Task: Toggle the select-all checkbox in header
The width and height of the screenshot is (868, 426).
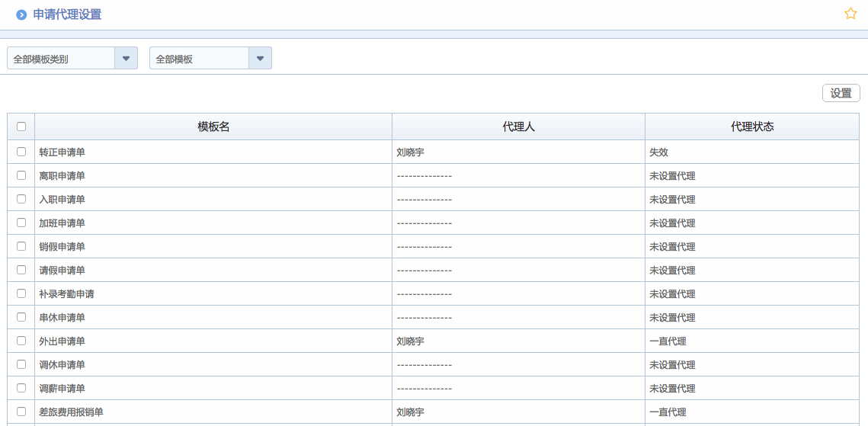Action: coord(21,127)
